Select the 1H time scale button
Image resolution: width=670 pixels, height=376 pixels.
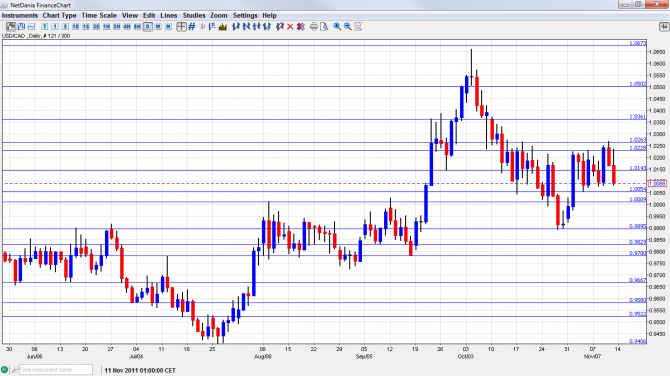coord(106,26)
